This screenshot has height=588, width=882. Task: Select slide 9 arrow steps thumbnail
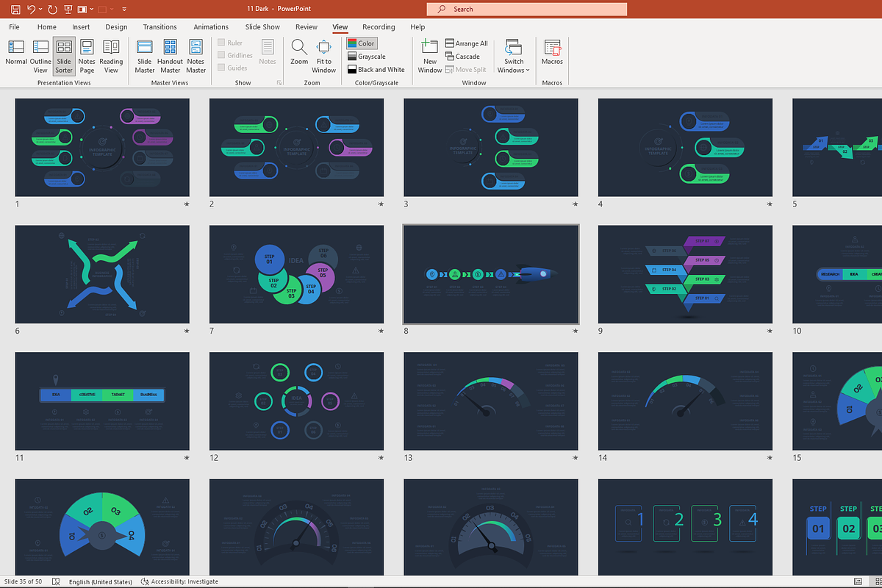(x=685, y=275)
